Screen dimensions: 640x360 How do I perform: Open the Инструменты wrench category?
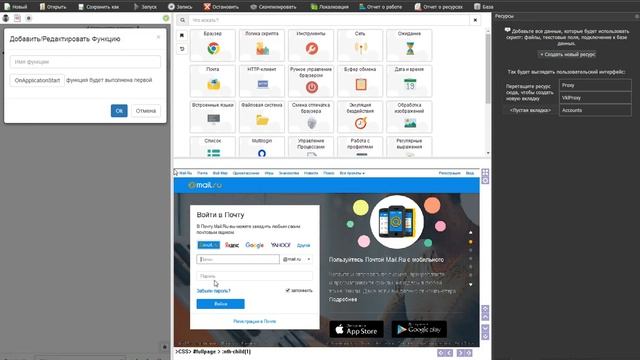(311, 45)
